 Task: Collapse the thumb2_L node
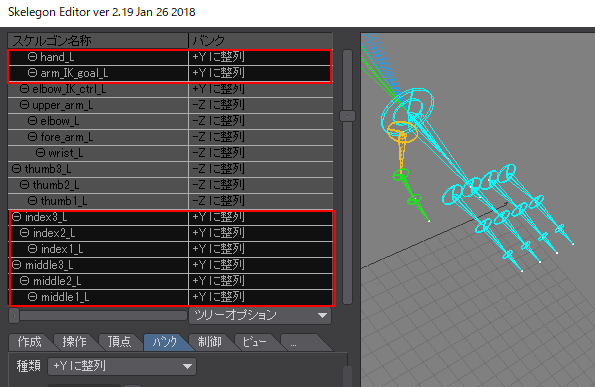click(x=24, y=185)
